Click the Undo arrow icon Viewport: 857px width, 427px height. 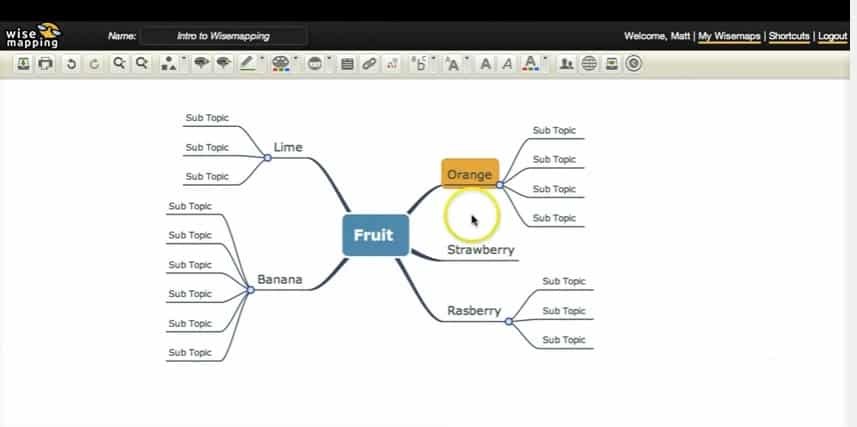coord(71,64)
